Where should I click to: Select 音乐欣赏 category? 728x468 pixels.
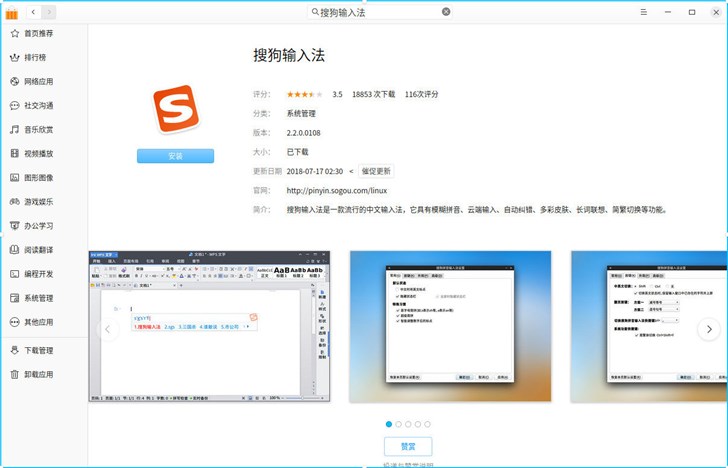click(39, 130)
